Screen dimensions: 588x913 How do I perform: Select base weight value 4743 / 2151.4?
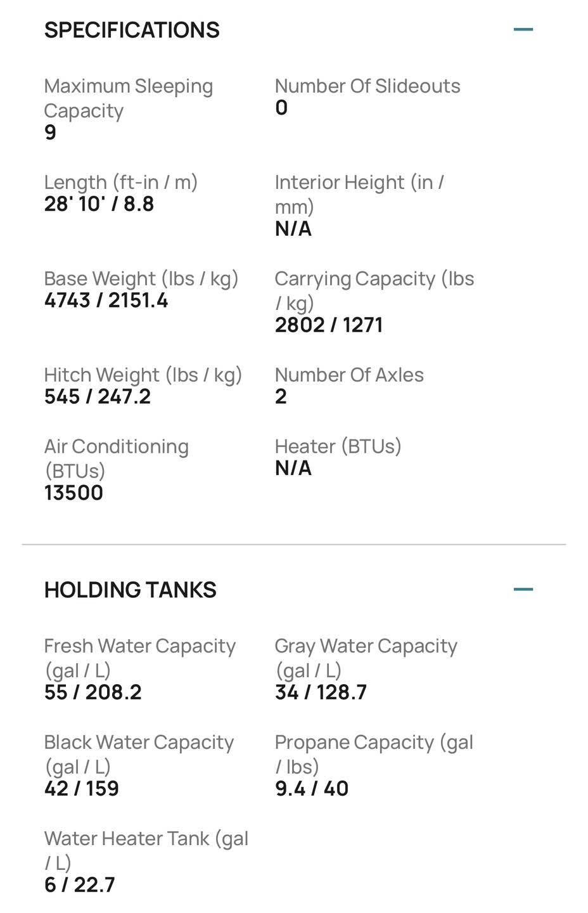tap(106, 301)
